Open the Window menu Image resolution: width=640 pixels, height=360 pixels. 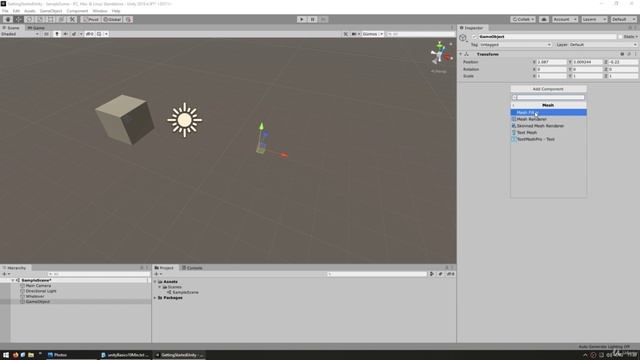coord(100,11)
